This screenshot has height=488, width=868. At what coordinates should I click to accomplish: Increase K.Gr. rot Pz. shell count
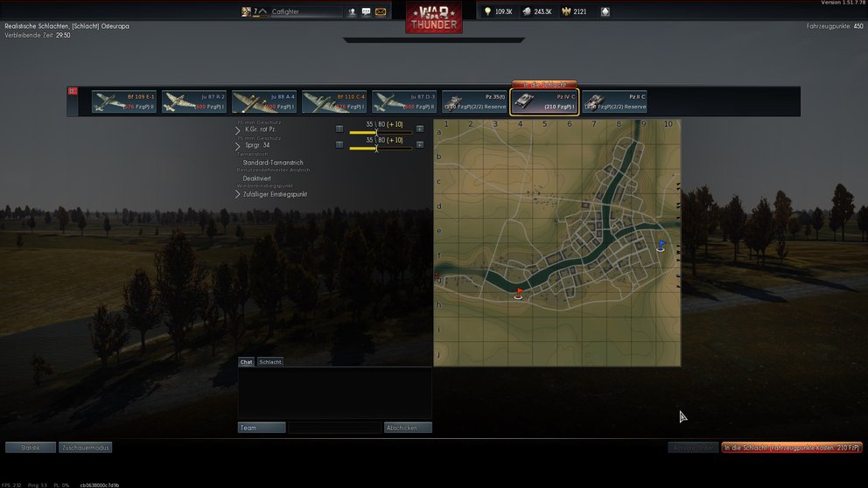(420, 129)
